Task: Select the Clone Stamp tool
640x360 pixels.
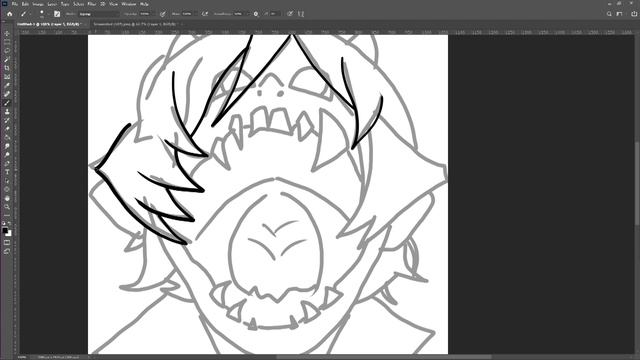Action: tap(7, 111)
